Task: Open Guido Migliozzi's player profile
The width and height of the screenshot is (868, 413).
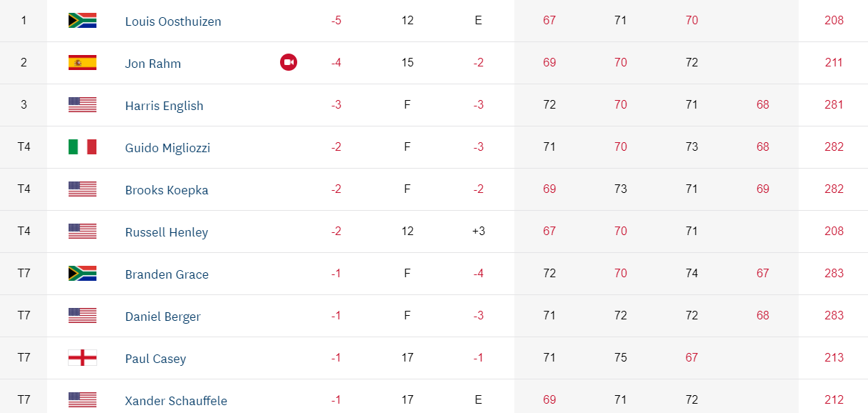Action: pyautogui.click(x=167, y=148)
